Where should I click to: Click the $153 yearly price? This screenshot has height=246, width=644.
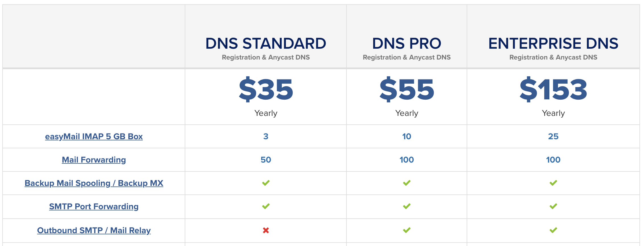tap(553, 89)
